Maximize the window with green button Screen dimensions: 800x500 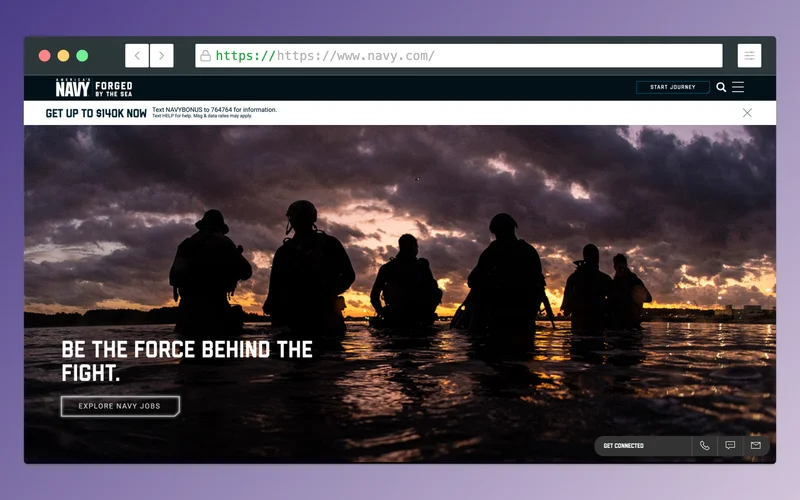pyautogui.click(x=82, y=56)
